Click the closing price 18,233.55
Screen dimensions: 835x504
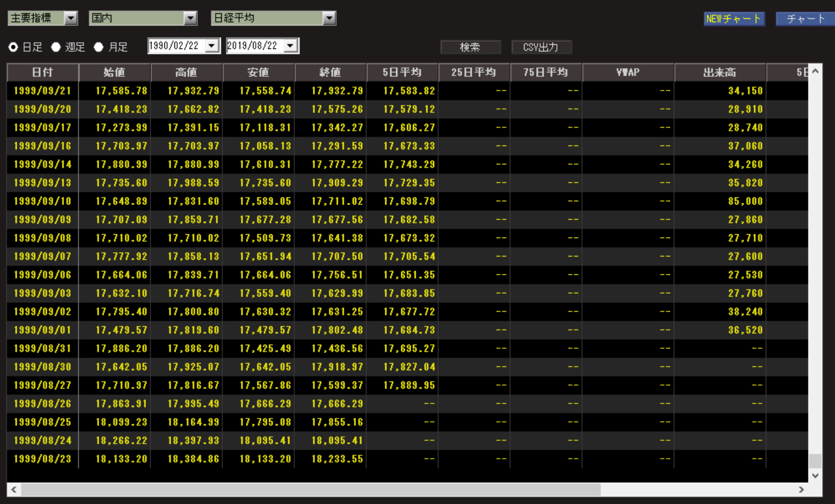(x=337, y=459)
